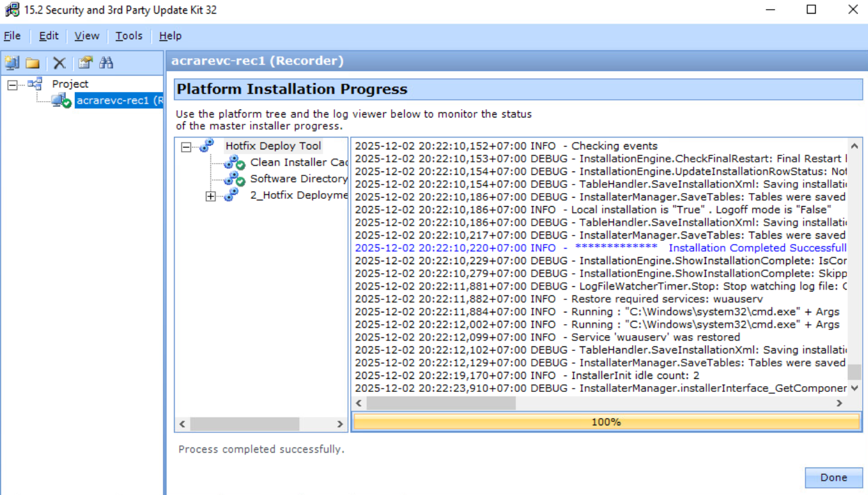Screen dimensions: 868x495
Task: Click the Project network tree icon
Action: (x=35, y=84)
